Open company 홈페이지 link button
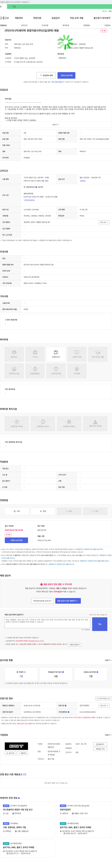Screen dimensions: 112x868 pos(100,744)
